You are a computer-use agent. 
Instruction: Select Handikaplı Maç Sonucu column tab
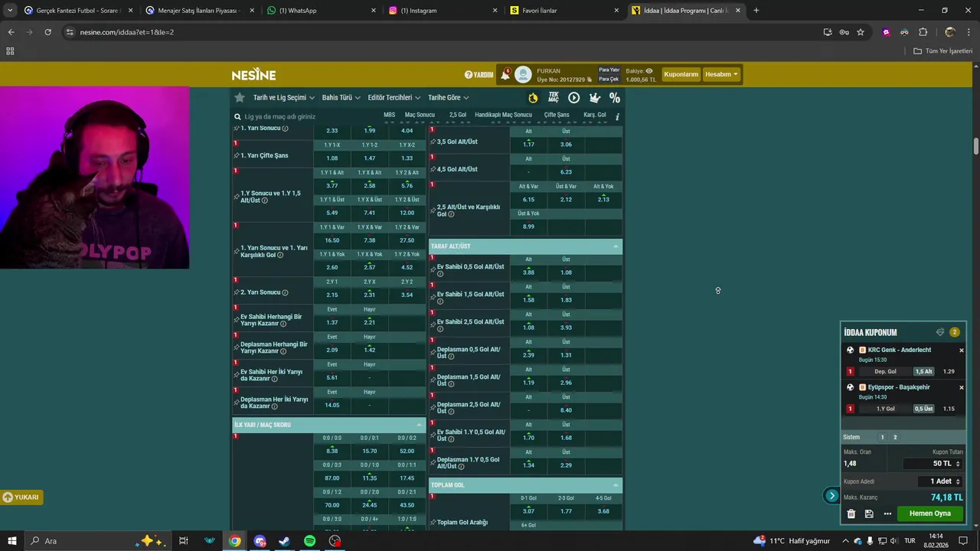pyautogui.click(x=503, y=115)
